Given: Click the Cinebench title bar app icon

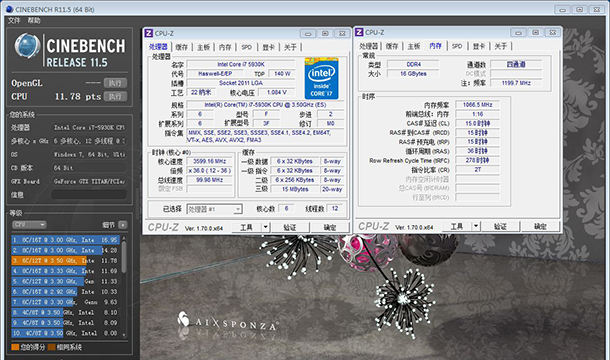Looking at the screenshot, I should (x=9, y=9).
